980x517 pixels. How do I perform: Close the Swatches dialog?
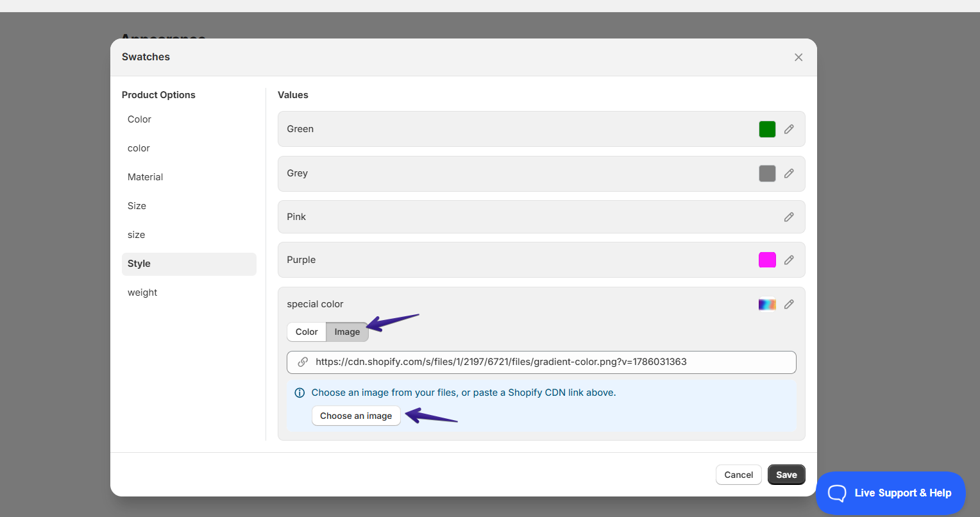(x=798, y=57)
